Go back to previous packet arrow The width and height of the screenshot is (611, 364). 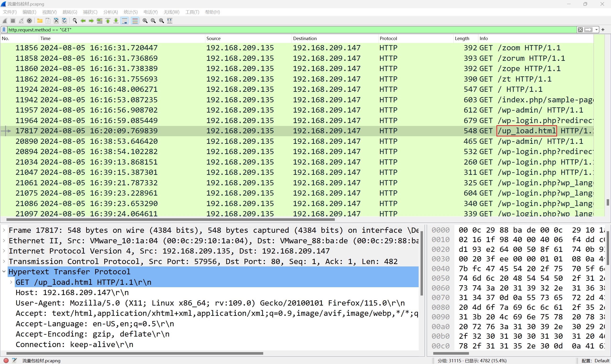[x=83, y=21]
